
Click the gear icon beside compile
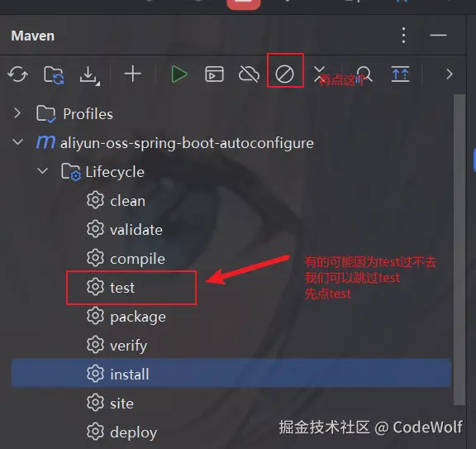point(95,258)
